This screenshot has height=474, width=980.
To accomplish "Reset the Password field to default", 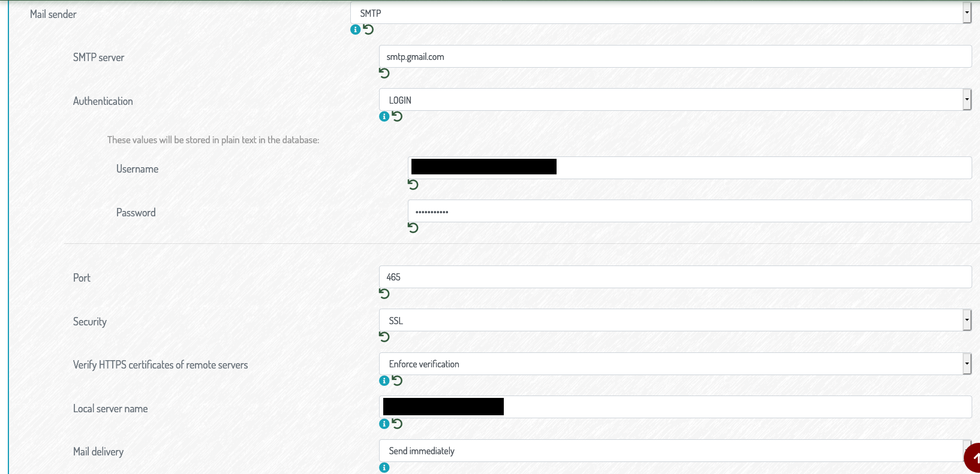I will tap(413, 228).
